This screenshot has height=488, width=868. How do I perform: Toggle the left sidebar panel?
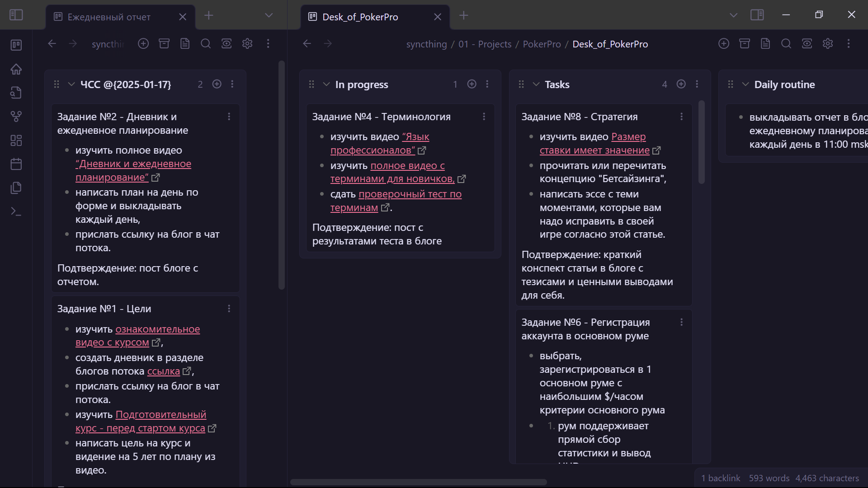[16, 15]
